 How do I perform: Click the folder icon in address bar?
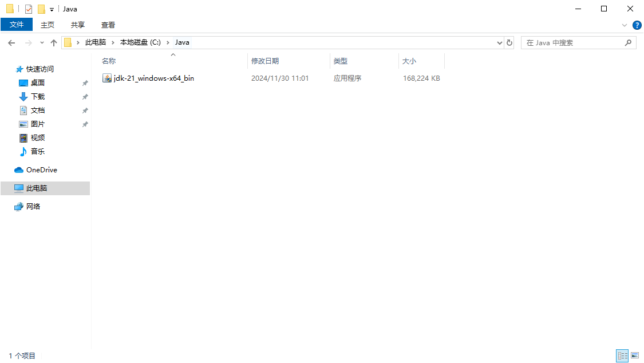click(68, 42)
